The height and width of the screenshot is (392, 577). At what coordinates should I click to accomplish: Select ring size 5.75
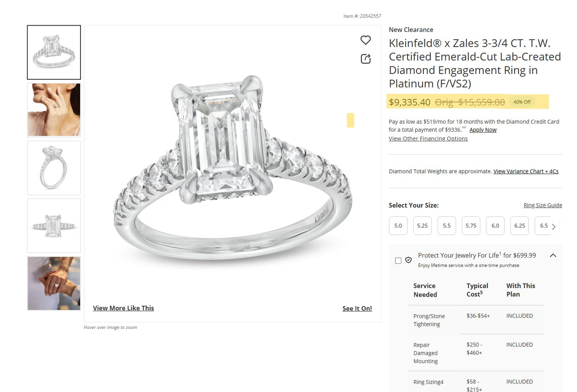(471, 226)
